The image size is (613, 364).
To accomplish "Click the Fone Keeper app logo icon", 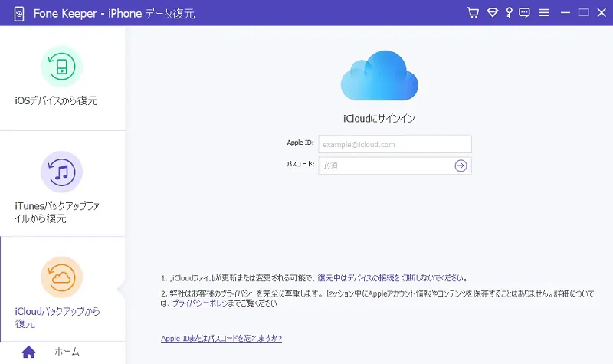I will pyautogui.click(x=18, y=14).
